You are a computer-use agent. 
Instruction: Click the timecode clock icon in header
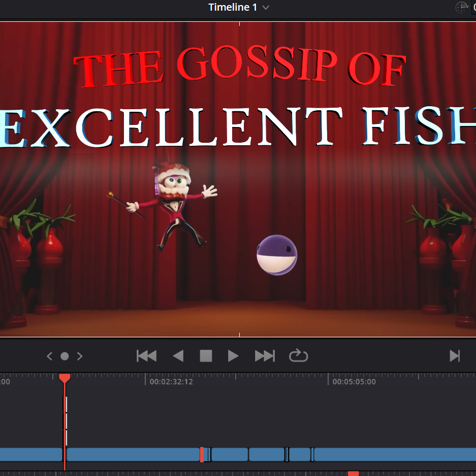(461, 8)
